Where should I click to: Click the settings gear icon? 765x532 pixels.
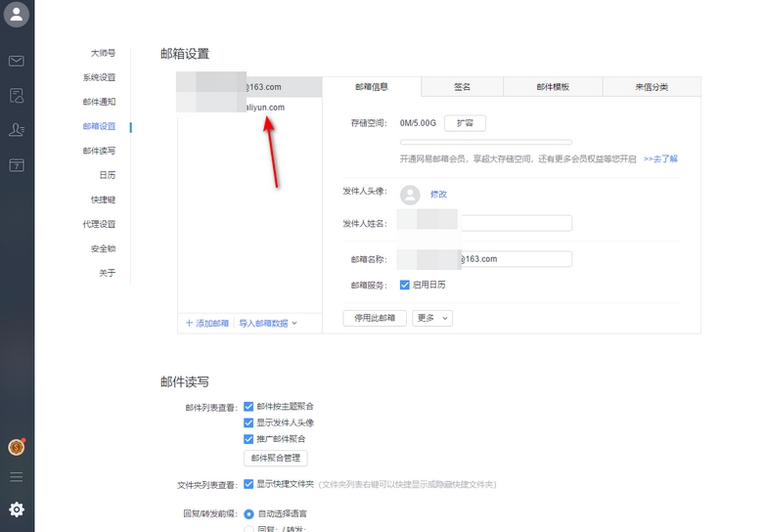tap(17, 510)
